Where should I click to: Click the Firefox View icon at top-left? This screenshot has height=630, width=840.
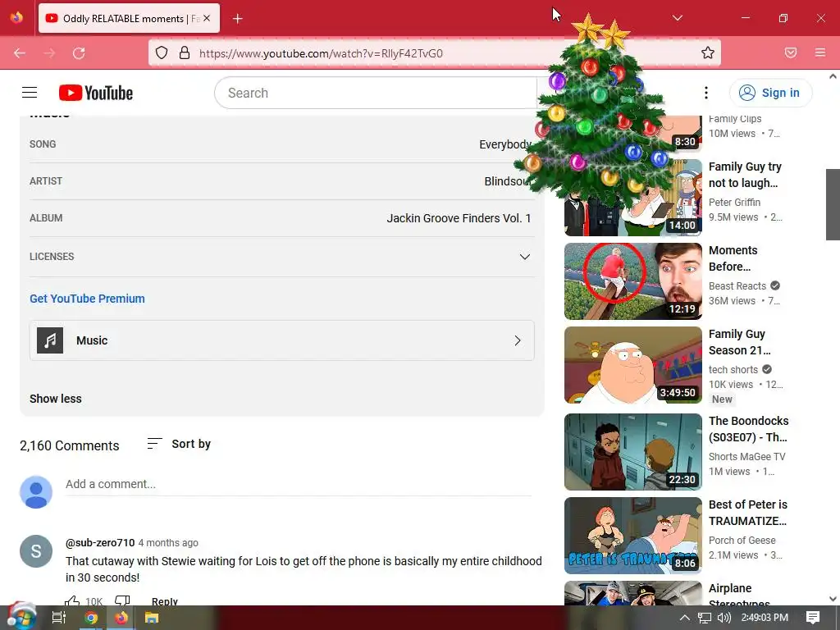coord(16,18)
